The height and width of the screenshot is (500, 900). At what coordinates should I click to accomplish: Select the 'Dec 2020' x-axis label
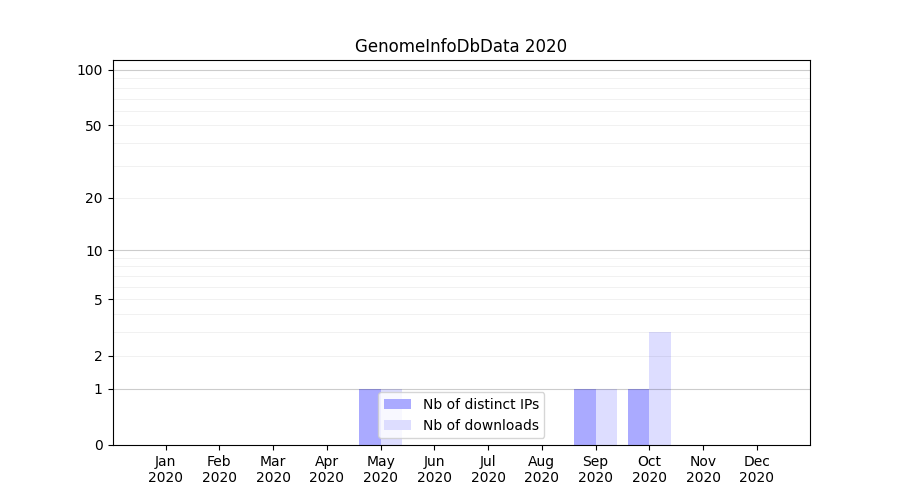click(x=757, y=469)
